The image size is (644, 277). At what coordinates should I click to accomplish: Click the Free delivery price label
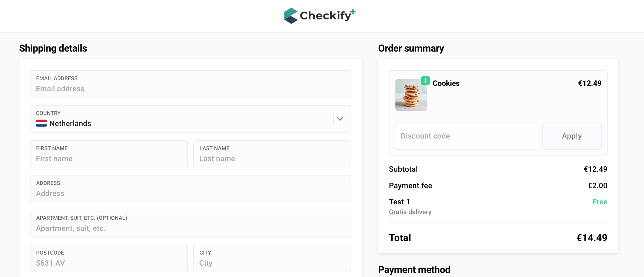(600, 202)
